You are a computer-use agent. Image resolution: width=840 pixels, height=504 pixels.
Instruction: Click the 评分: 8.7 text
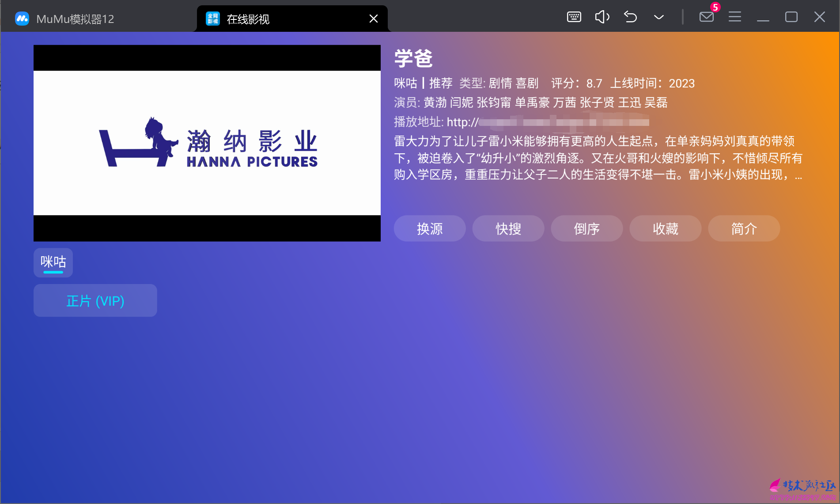click(577, 83)
